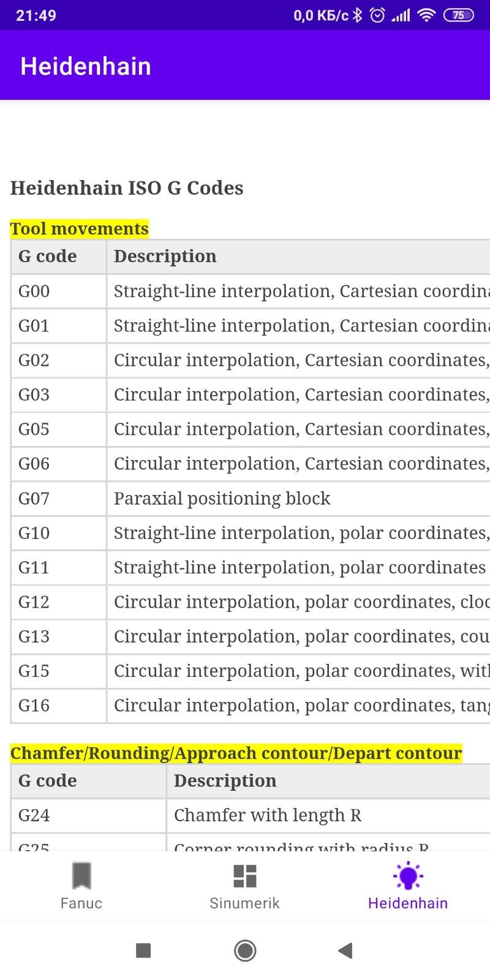Tap the Bluetooth status icon
490x980 pixels.
point(358,15)
